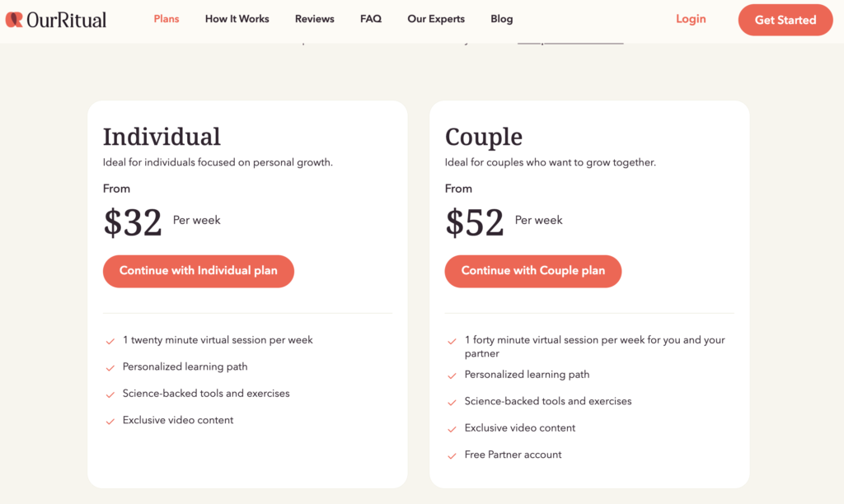Click the OurRitual logo icon
This screenshot has width=844, height=504.
(14, 20)
